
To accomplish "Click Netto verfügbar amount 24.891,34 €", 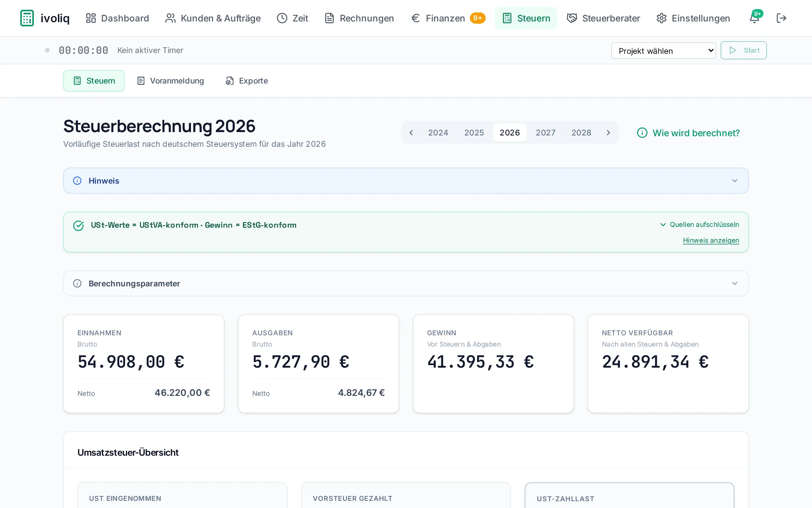I will pos(655,362).
